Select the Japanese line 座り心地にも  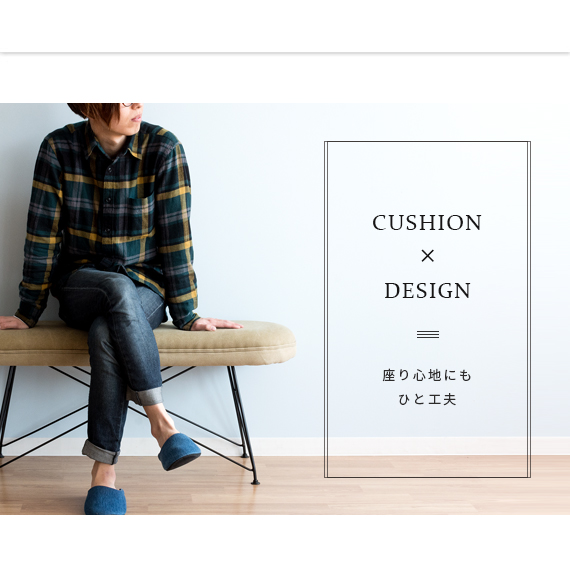427,375
